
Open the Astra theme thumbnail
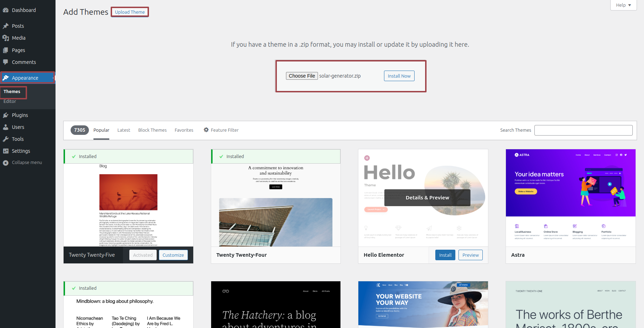(x=571, y=198)
